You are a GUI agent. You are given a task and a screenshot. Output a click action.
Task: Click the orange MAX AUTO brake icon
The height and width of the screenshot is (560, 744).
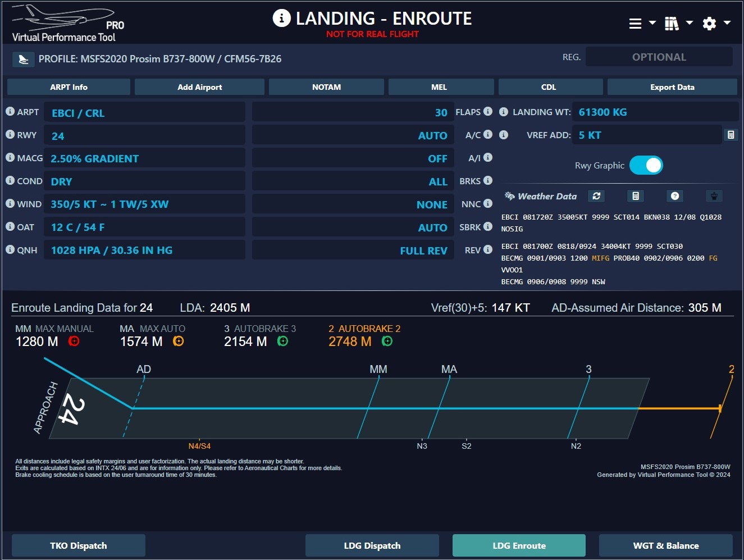178,341
